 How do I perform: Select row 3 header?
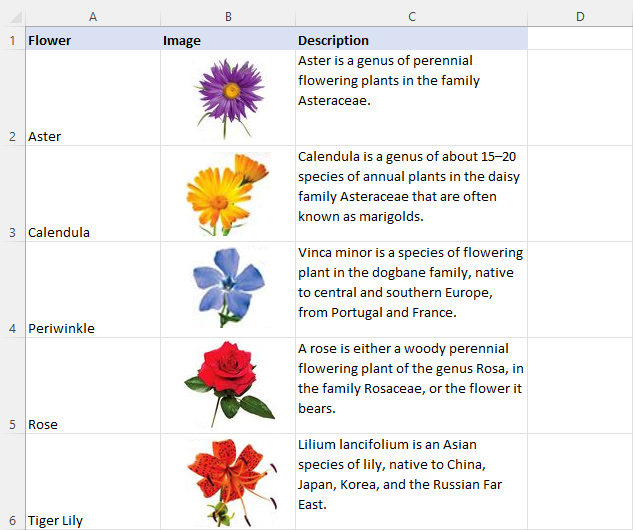12,232
